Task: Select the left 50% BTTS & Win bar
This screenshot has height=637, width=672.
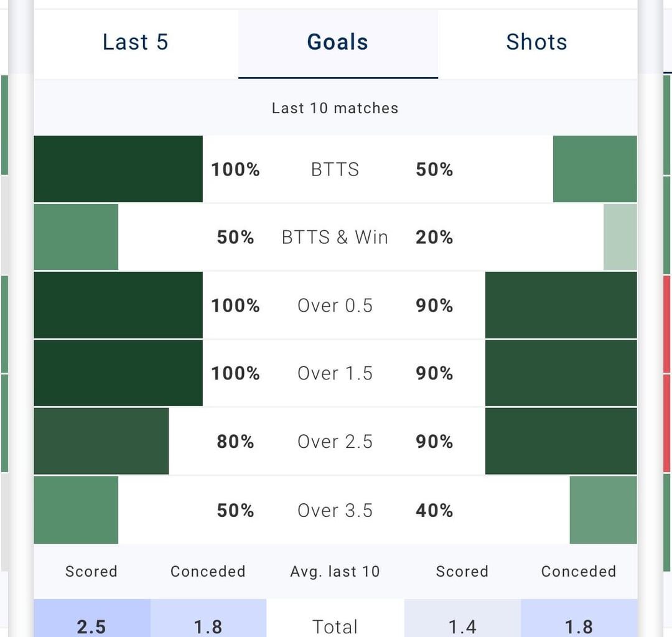Action: pos(76,237)
